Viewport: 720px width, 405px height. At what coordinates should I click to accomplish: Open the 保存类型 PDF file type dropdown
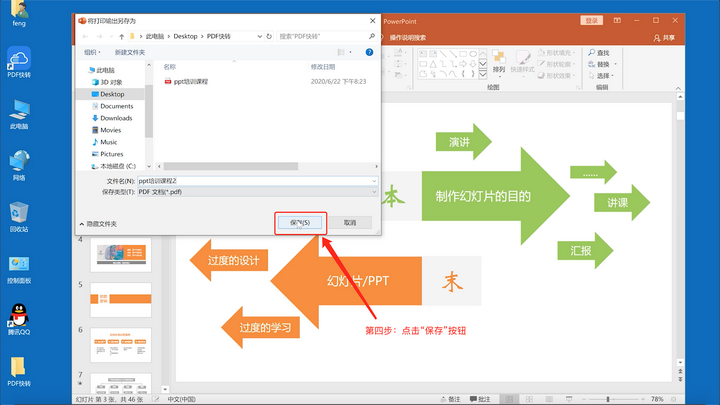[x=258, y=192]
